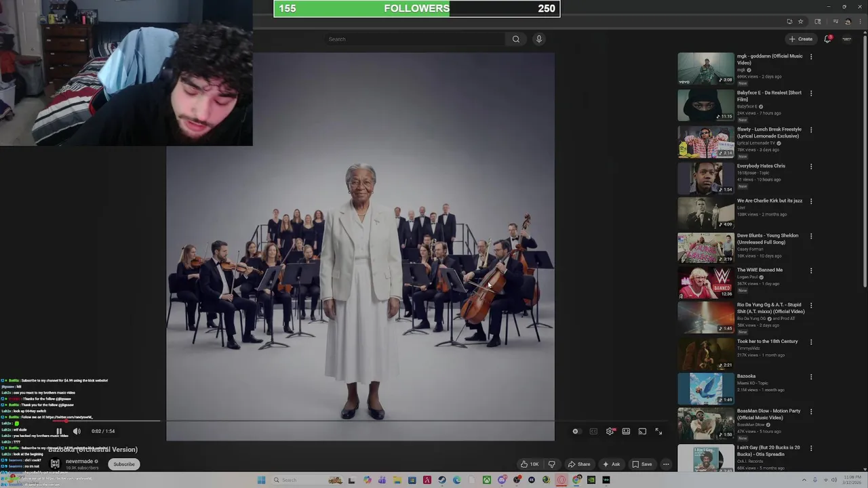
Task: Open more actions ellipsis beside the Save button
Action: [666, 464]
